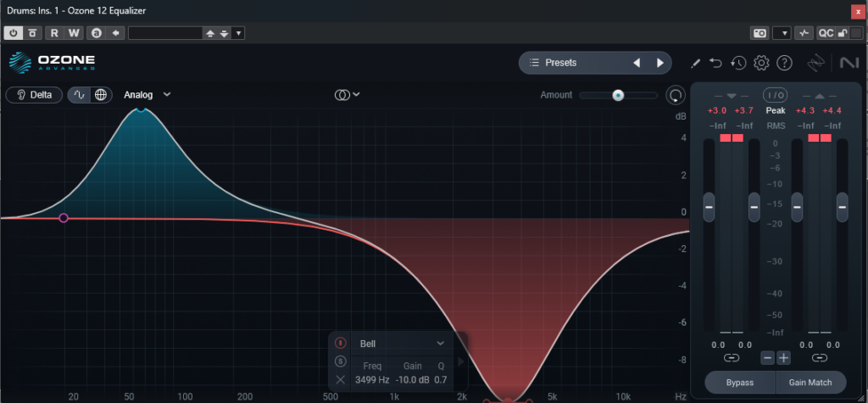The image size is (868, 403).
Task: Click the 3499 Hz frequency value
Action: (x=372, y=380)
